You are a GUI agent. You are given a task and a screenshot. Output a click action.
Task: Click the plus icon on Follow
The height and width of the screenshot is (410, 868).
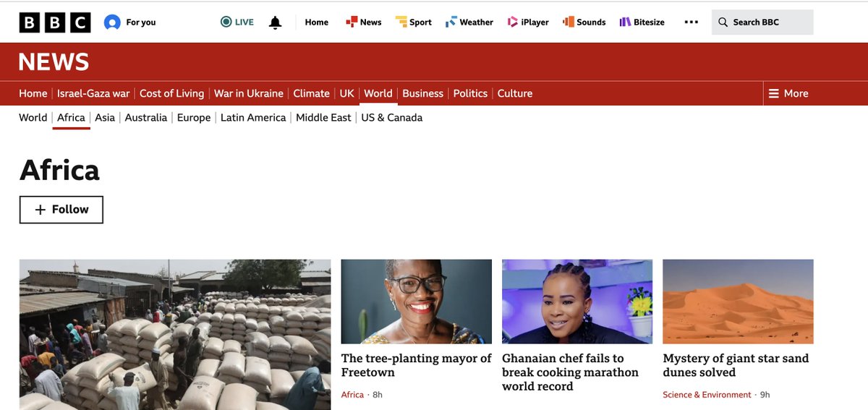pos(41,210)
